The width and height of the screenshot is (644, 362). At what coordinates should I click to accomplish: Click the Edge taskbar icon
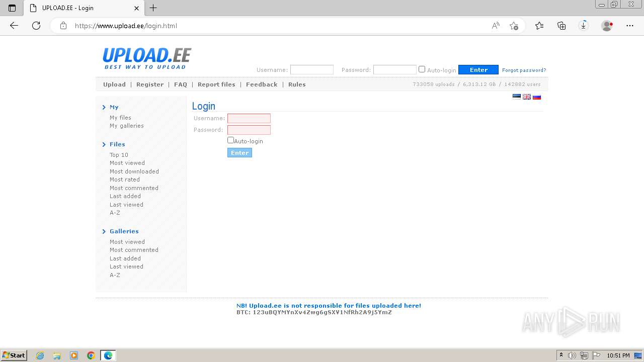point(108,355)
